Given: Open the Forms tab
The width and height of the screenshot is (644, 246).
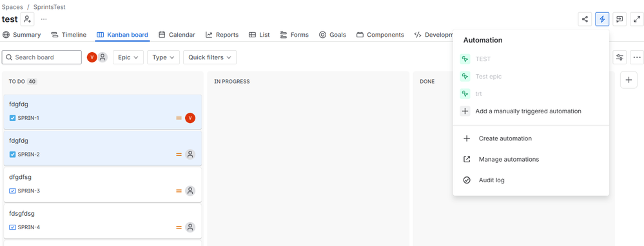Looking at the screenshot, I should tap(295, 35).
